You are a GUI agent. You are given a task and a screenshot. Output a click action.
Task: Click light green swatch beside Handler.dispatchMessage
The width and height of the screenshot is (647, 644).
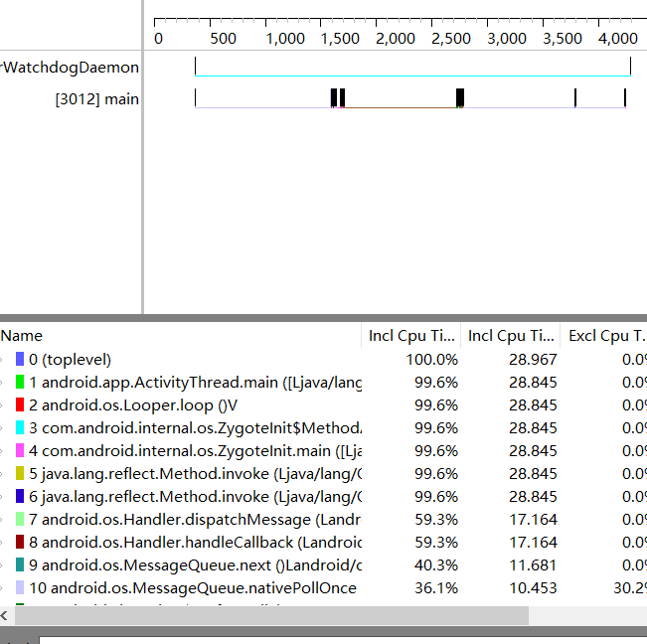(x=20, y=519)
